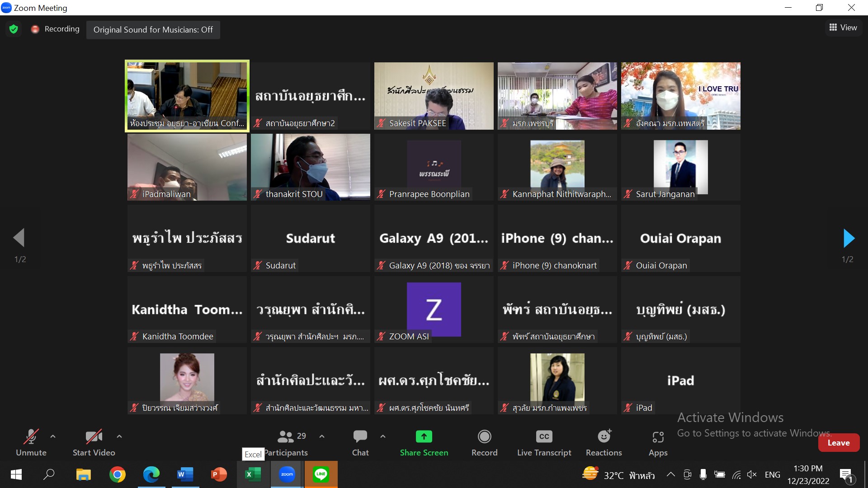
Task: Click the Wi-Fi network tray icon
Action: (736, 474)
